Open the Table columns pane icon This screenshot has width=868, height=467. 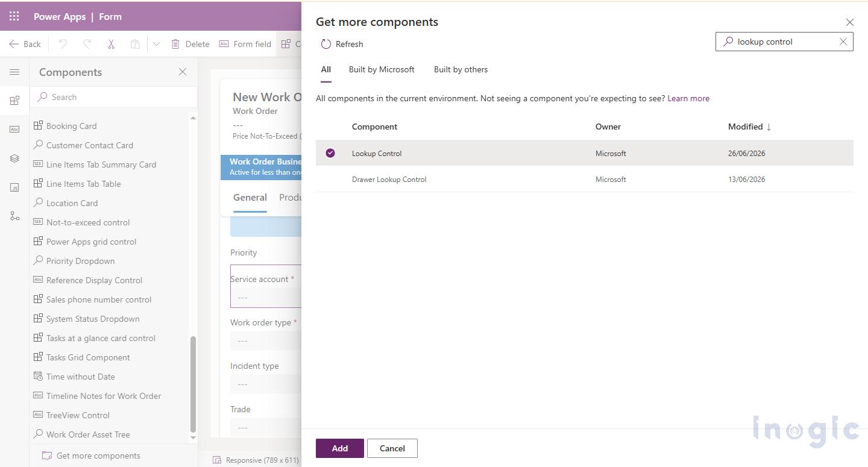click(x=14, y=130)
